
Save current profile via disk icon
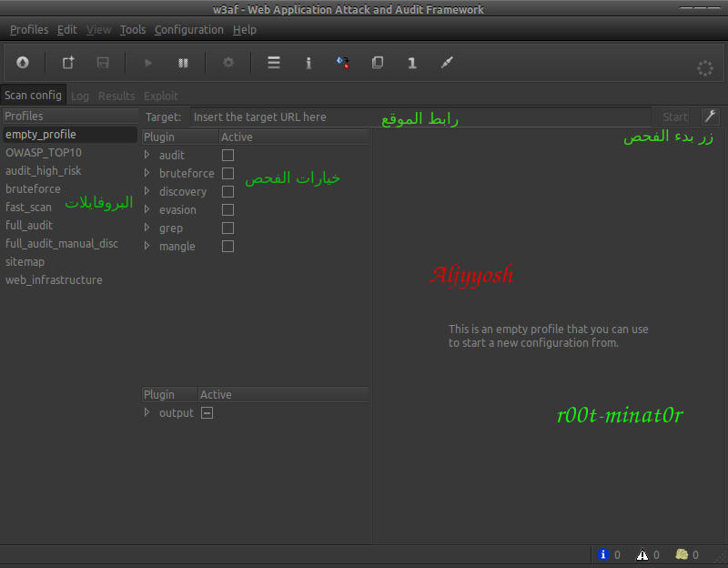click(x=103, y=63)
